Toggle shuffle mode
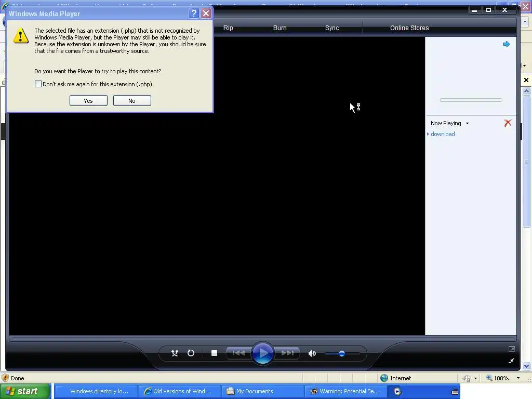The image size is (532, 399). pos(175,353)
